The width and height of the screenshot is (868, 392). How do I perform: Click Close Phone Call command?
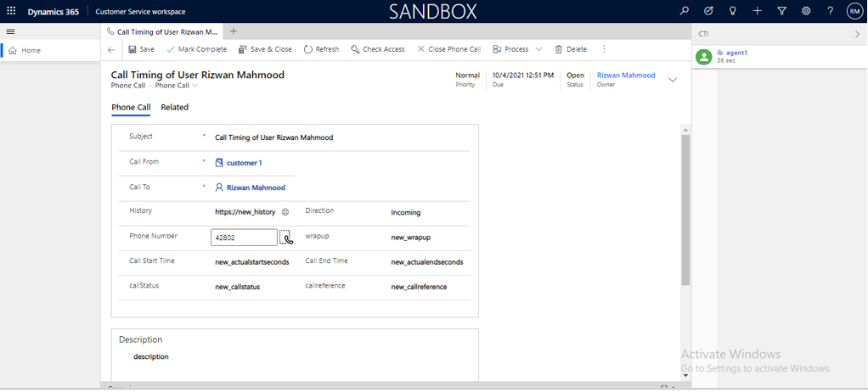point(449,49)
